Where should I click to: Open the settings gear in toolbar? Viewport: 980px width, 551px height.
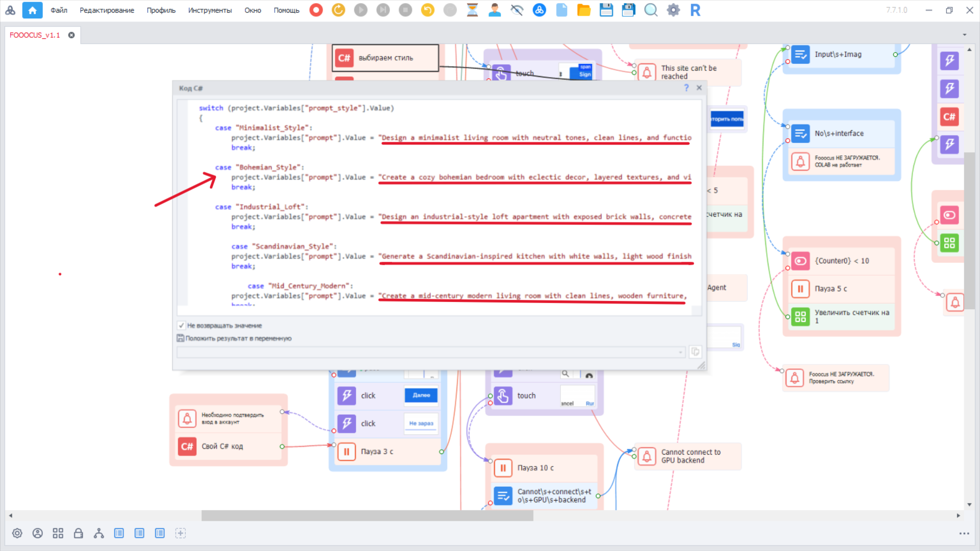673,10
